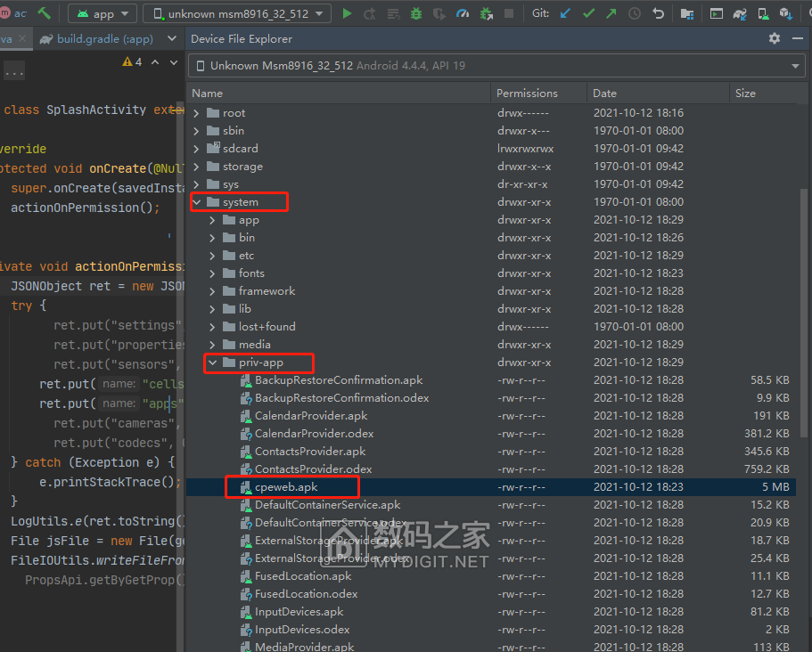812x652 pixels.
Task: Expand the system app folder
Action: pyautogui.click(x=212, y=220)
